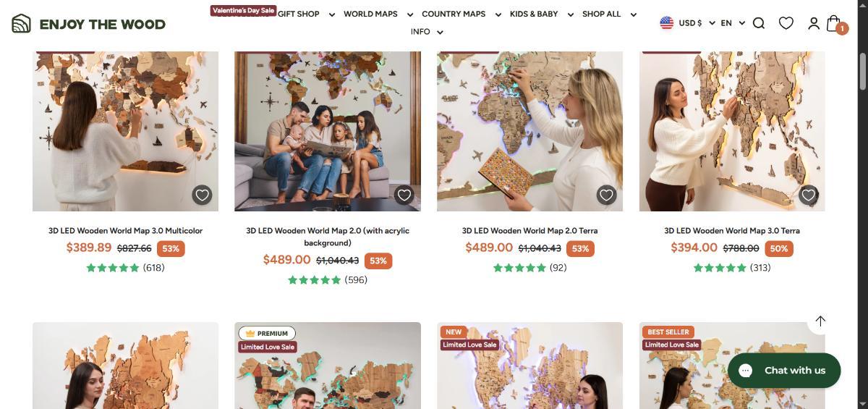
Task: Click the Enjoy The Wood logo
Action: pyautogui.click(x=88, y=23)
